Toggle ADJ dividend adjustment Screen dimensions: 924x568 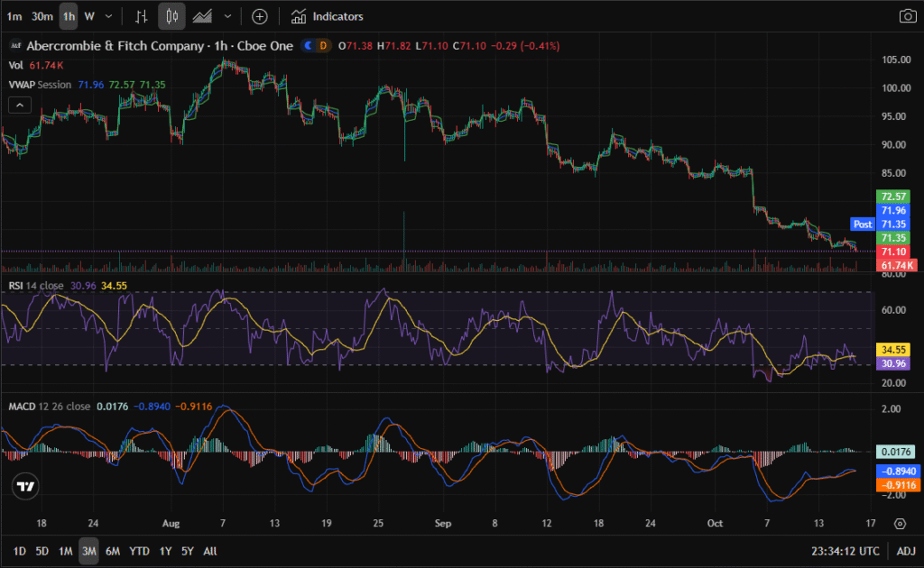(x=905, y=551)
